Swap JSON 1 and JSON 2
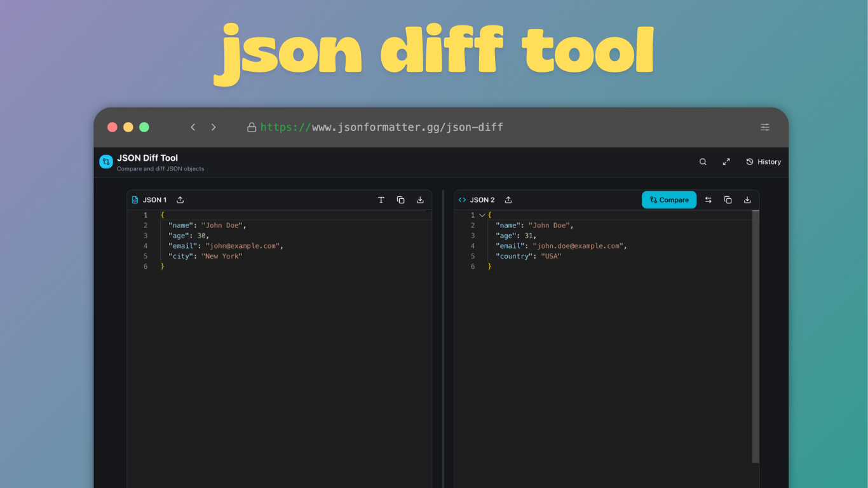This screenshot has height=488, width=868. pos(709,200)
